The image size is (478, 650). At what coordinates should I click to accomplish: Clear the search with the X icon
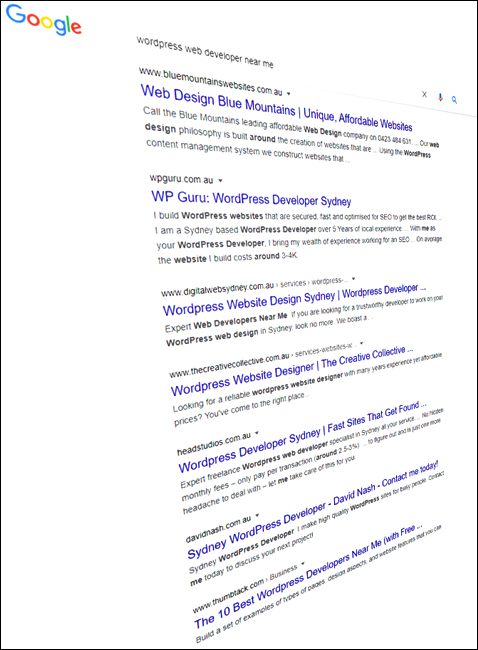(x=425, y=94)
